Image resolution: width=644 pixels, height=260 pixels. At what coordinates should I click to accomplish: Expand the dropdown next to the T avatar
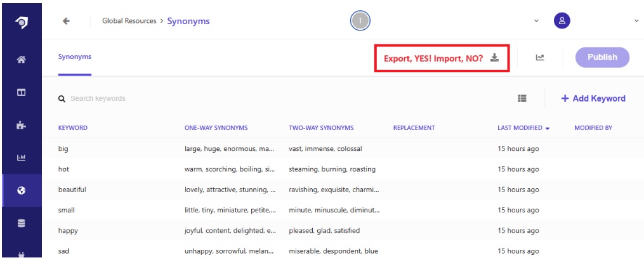pos(536,21)
